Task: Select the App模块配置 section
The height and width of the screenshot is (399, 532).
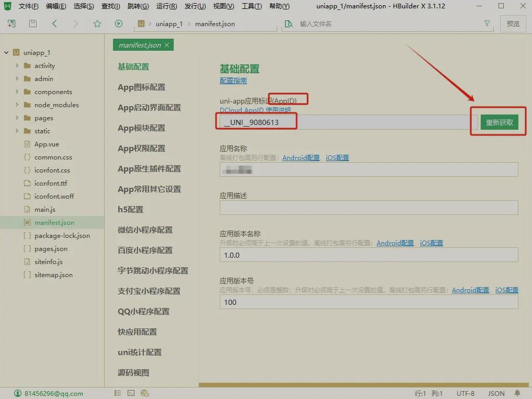Action: click(x=141, y=128)
